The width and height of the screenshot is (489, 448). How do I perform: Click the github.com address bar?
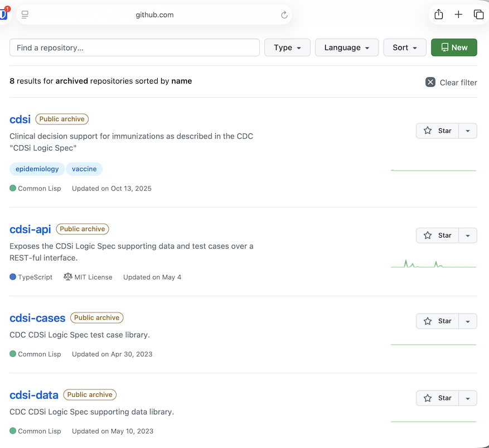pos(154,15)
